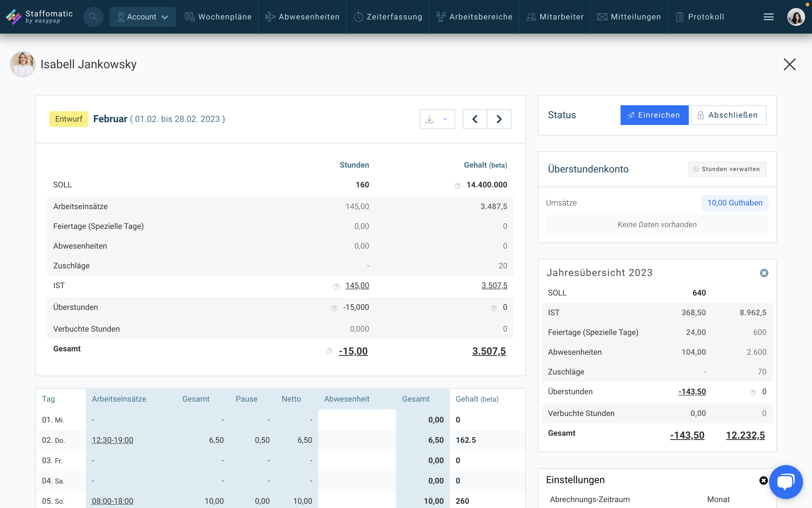
Task: Click Isabell Jankowsky profile photo
Action: 23,64
